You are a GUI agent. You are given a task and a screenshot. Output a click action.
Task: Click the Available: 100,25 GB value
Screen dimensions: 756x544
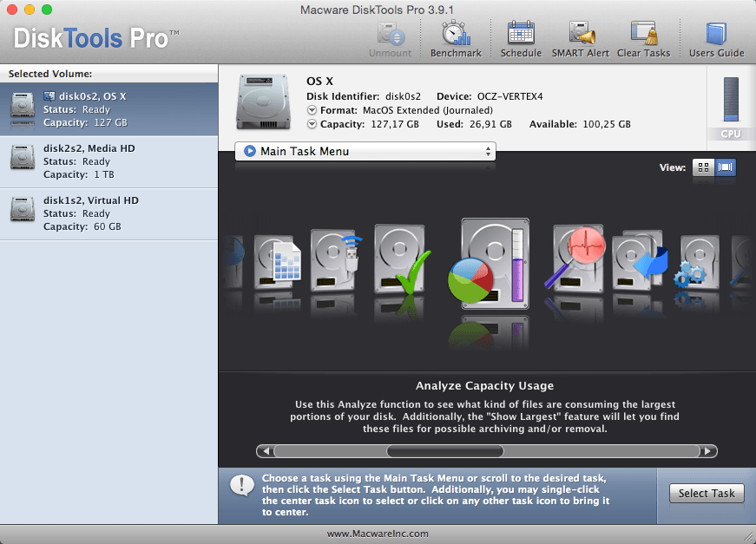click(580, 124)
